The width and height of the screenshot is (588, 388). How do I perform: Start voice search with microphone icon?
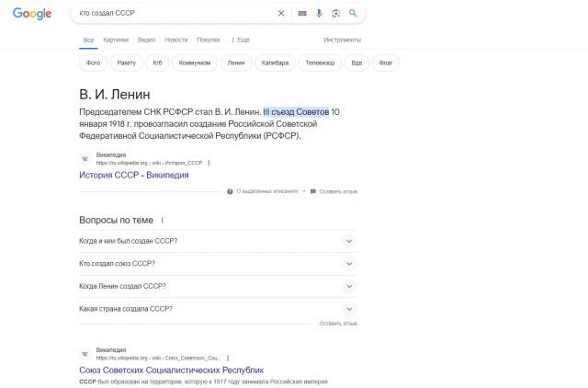(319, 13)
